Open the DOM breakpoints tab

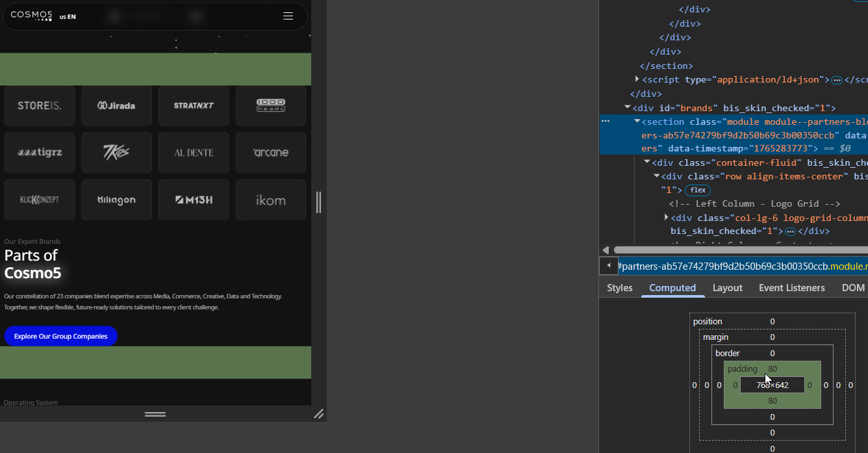[x=853, y=287]
